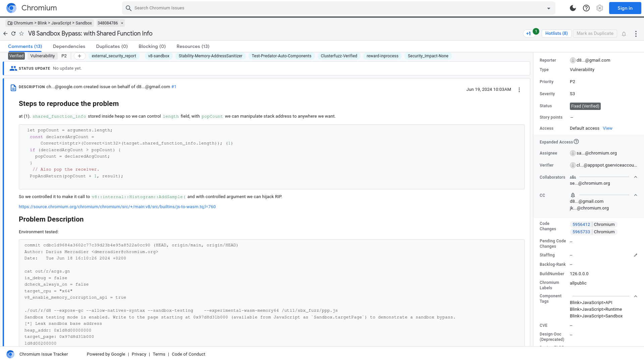
Task: Expand the issue number dropdown arrow
Action: tap(123, 23)
